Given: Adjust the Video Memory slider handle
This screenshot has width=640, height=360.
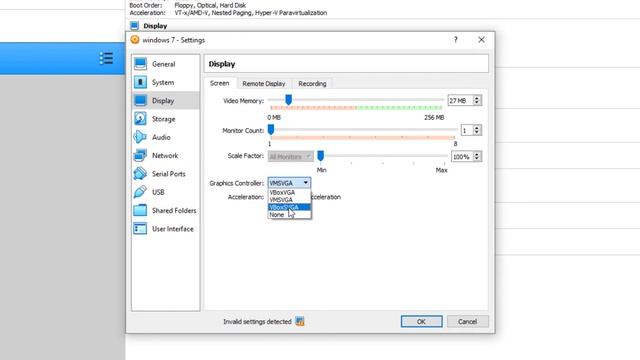Looking at the screenshot, I should click(x=289, y=100).
